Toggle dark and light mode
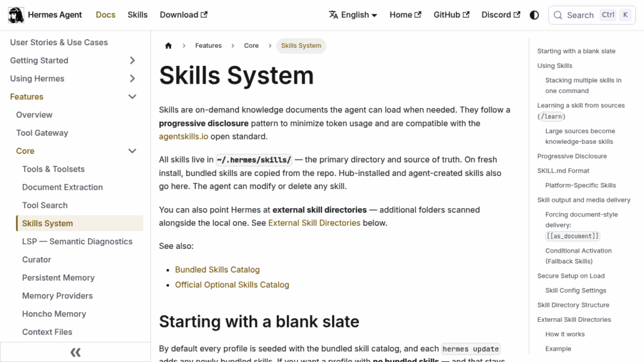The image size is (644, 362). tap(534, 15)
